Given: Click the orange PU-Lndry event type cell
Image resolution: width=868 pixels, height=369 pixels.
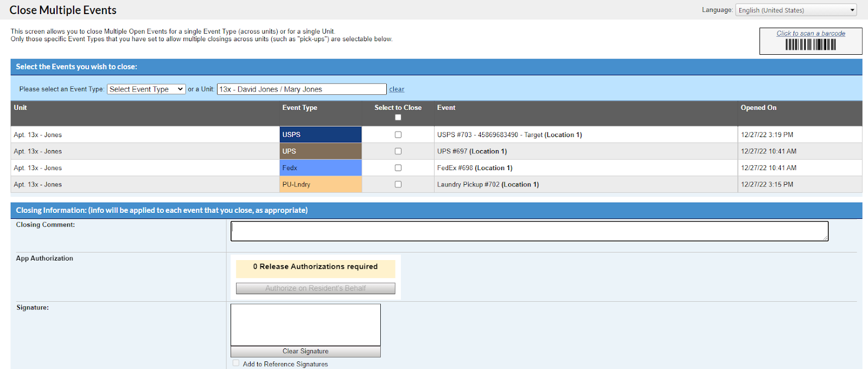Looking at the screenshot, I should click(321, 184).
